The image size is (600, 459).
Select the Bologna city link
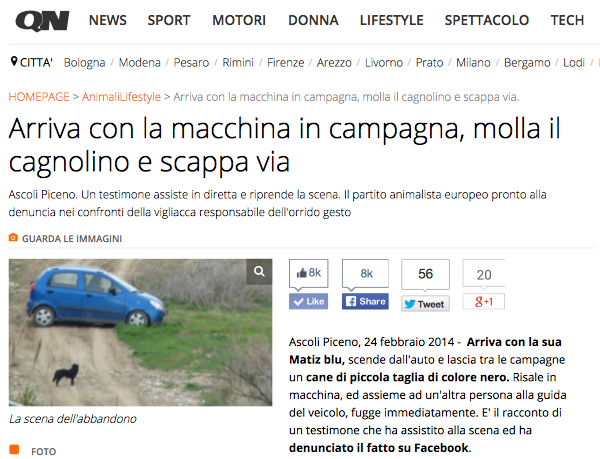84,62
